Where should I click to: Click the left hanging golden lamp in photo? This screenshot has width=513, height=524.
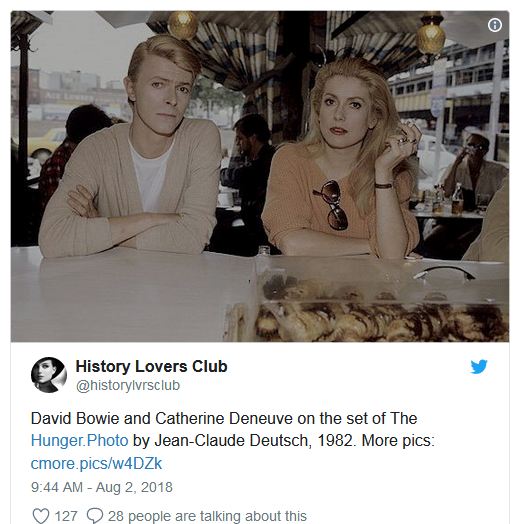click(x=183, y=25)
